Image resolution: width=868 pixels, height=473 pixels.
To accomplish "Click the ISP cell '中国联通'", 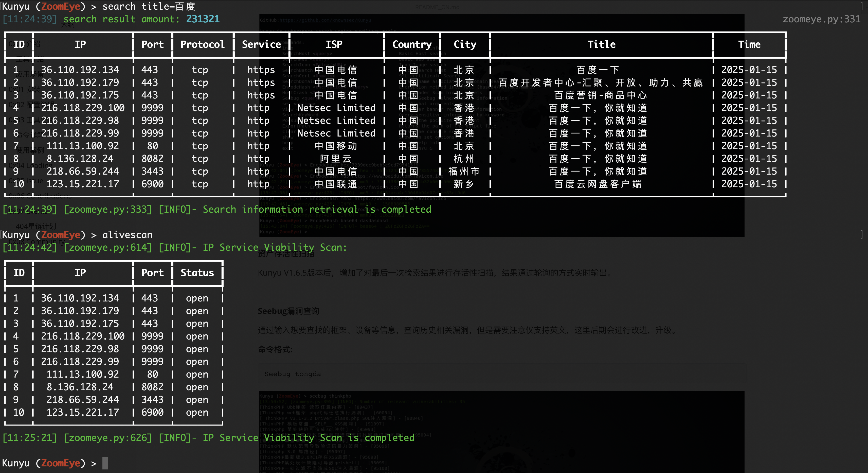I will click(336, 184).
